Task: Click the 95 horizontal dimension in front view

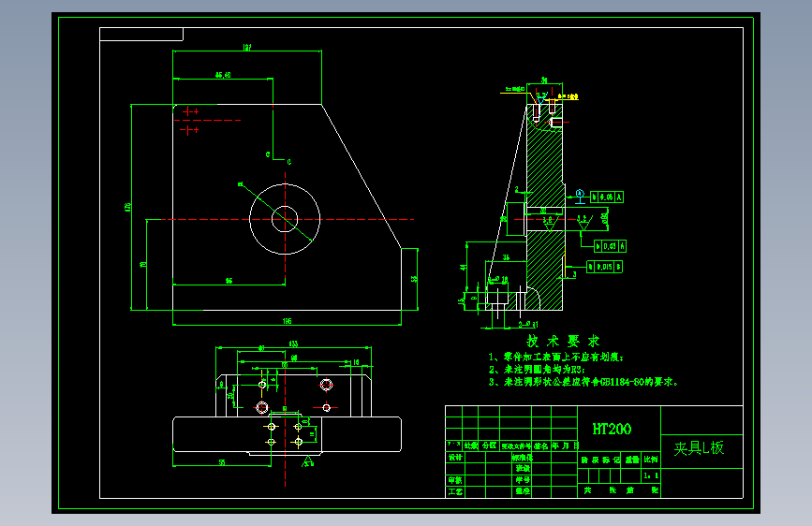Action: click(229, 281)
